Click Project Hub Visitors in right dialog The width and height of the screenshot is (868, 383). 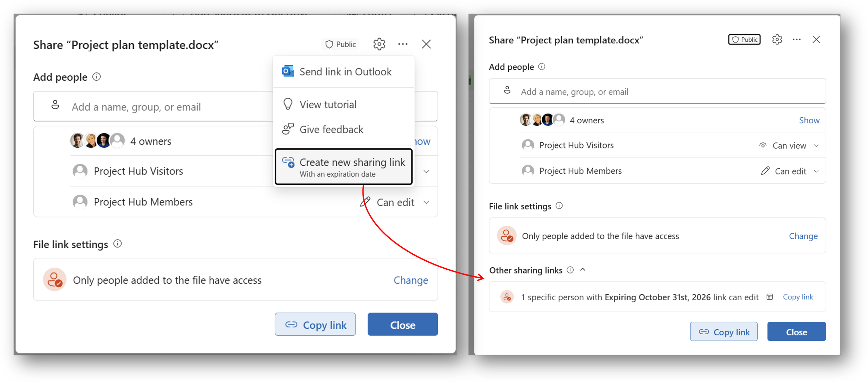576,145
